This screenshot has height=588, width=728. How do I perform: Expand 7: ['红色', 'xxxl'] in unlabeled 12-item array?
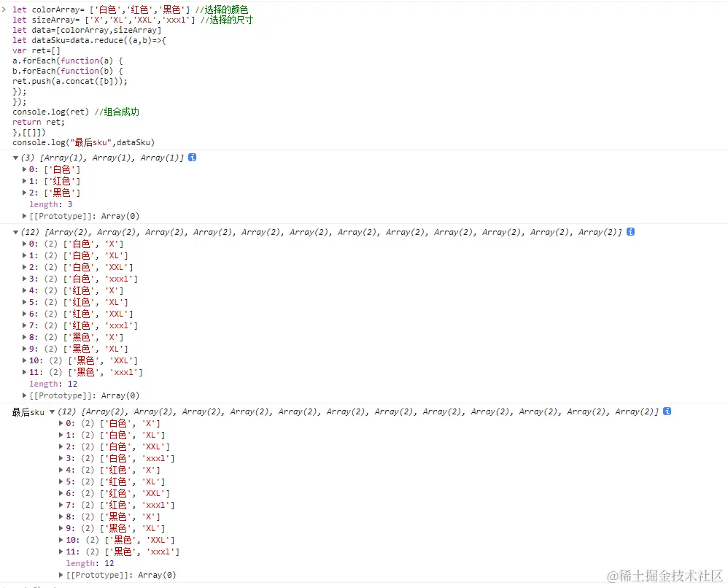[24, 325]
